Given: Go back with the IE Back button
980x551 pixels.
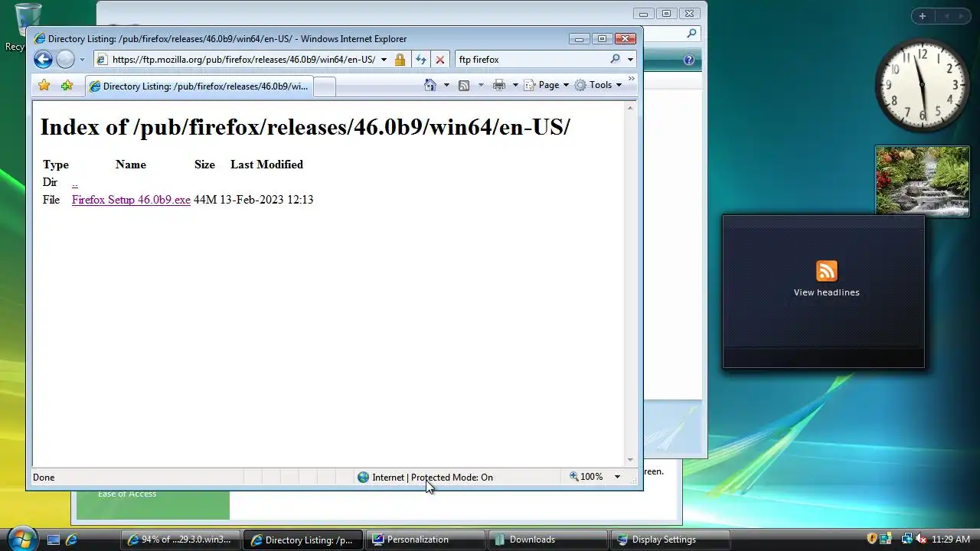Looking at the screenshot, I should 44,59.
